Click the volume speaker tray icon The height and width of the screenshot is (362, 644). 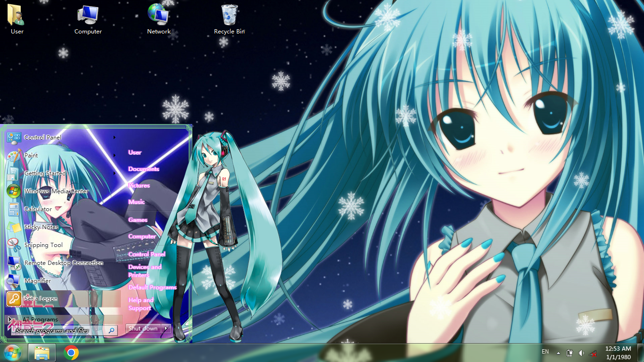point(581,353)
